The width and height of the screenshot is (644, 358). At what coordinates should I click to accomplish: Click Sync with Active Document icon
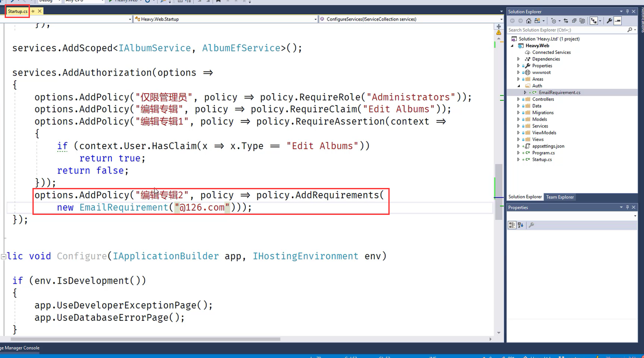click(566, 21)
